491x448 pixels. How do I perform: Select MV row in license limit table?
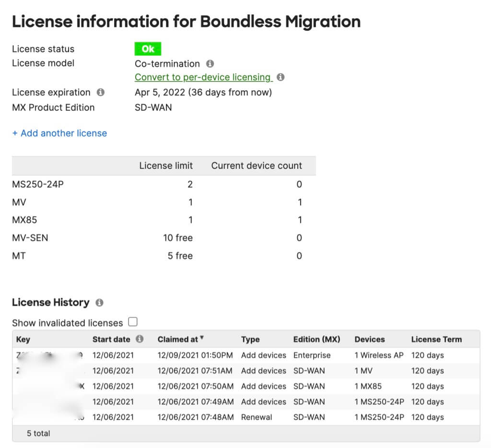[x=164, y=202]
